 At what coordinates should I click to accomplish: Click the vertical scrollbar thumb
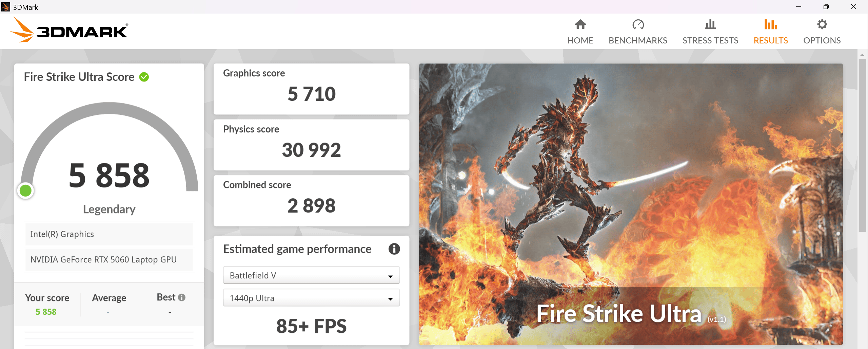coord(862,145)
